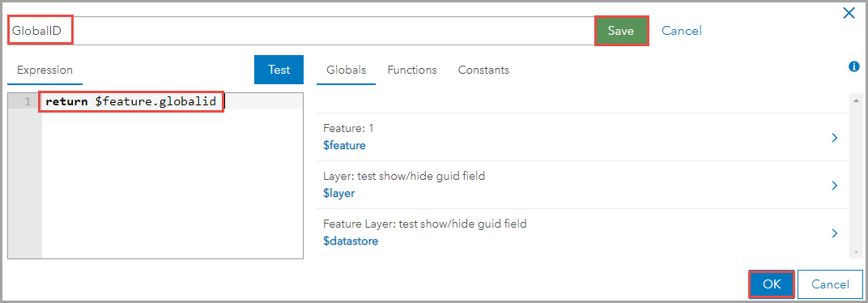868x303 pixels.
Task: Expand the $feature global entry chevron
Action: tap(835, 138)
